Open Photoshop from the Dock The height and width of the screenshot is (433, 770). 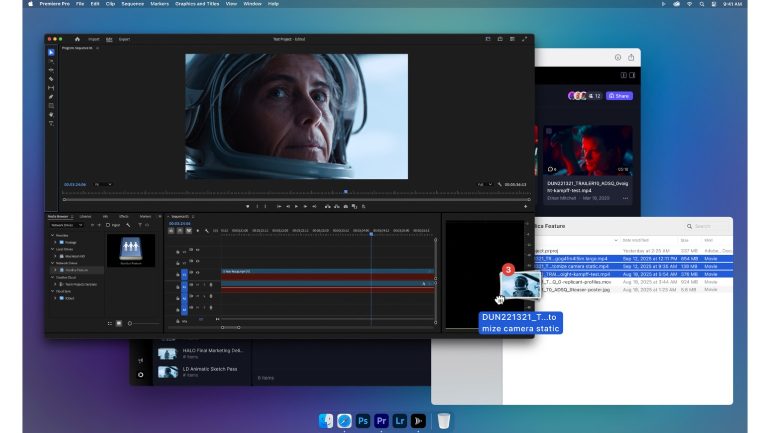point(363,421)
